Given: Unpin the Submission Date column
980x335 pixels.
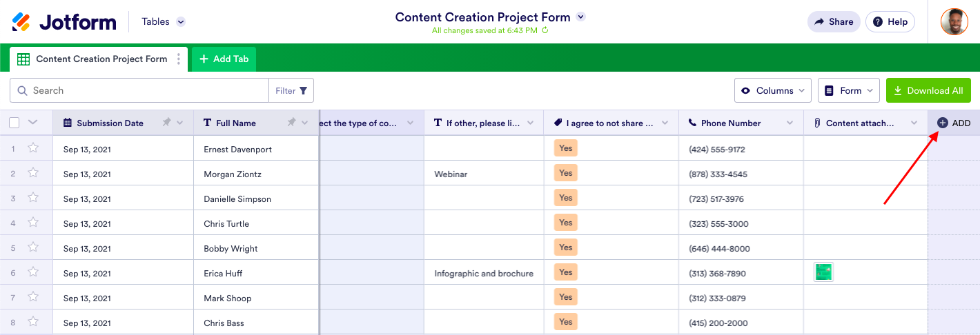Looking at the screenshot, I should (166, 123).
